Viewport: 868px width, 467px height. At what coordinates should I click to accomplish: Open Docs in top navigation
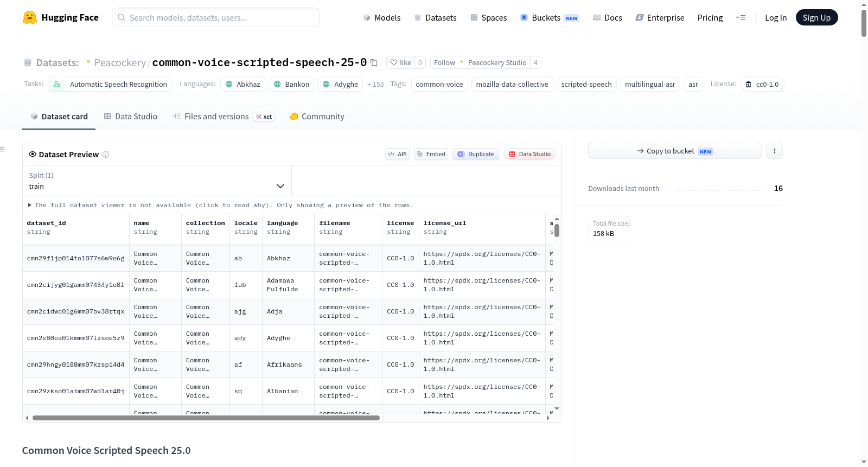(x=608, y=17)
